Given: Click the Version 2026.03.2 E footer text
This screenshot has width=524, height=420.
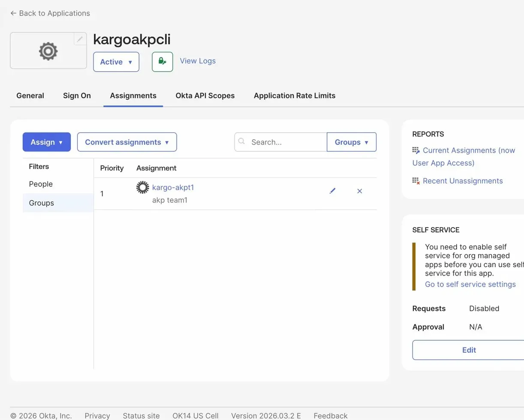Looking at the screenshot, I should point(266,416).
